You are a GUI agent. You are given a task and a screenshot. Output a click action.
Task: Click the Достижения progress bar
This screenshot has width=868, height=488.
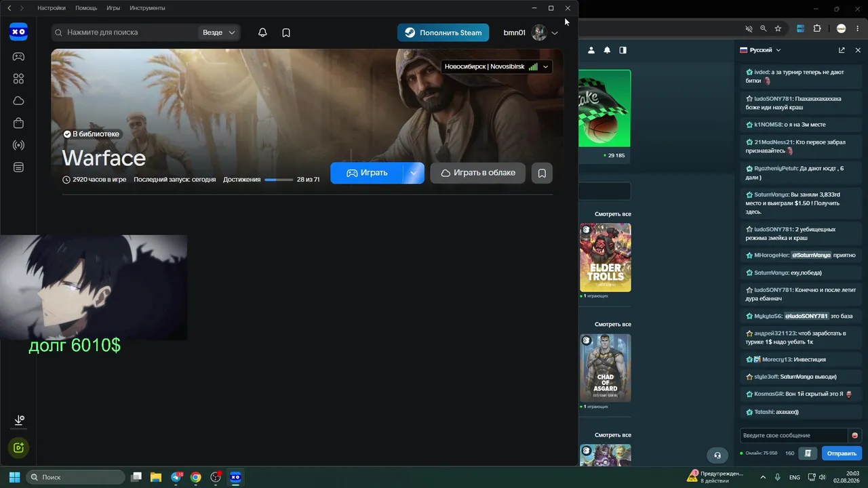coord(279,180)
